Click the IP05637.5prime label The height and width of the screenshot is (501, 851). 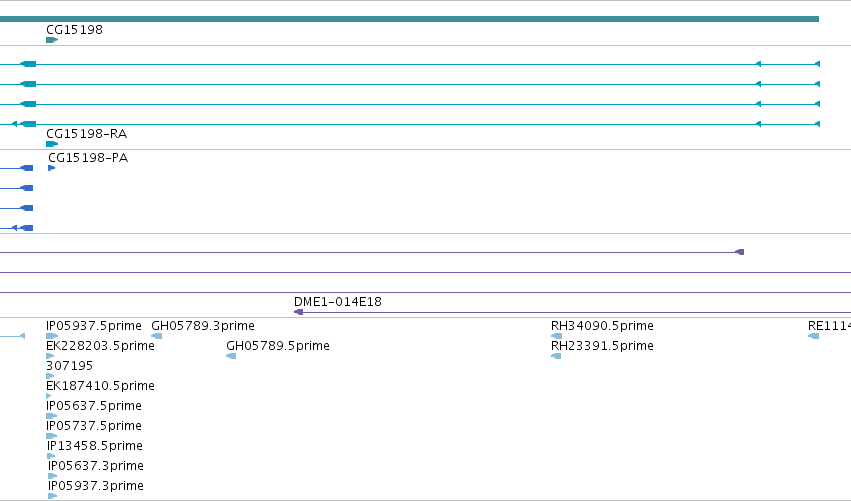pyautogui.click(x=93, y=406)
